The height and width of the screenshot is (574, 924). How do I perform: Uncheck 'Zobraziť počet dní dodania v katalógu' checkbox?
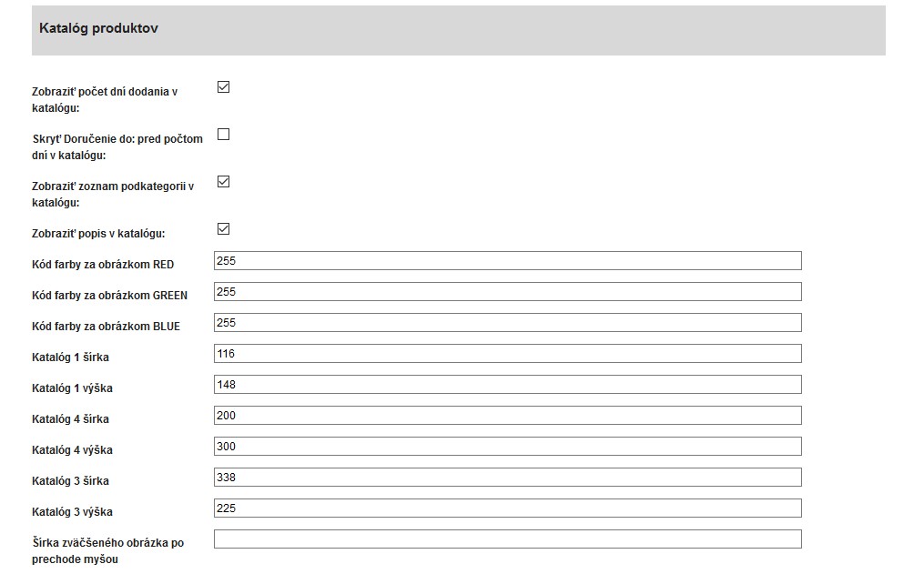223,87
